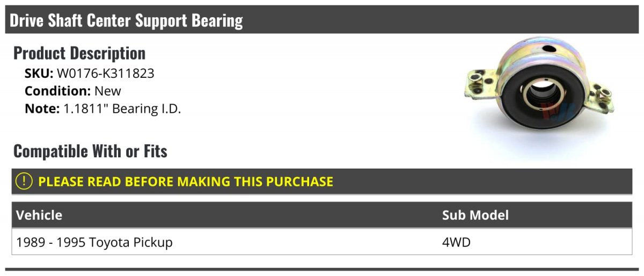Click the Sub Model column header
Screen dimensions: 644x276
pyautogui.click(x=475, y=215)
